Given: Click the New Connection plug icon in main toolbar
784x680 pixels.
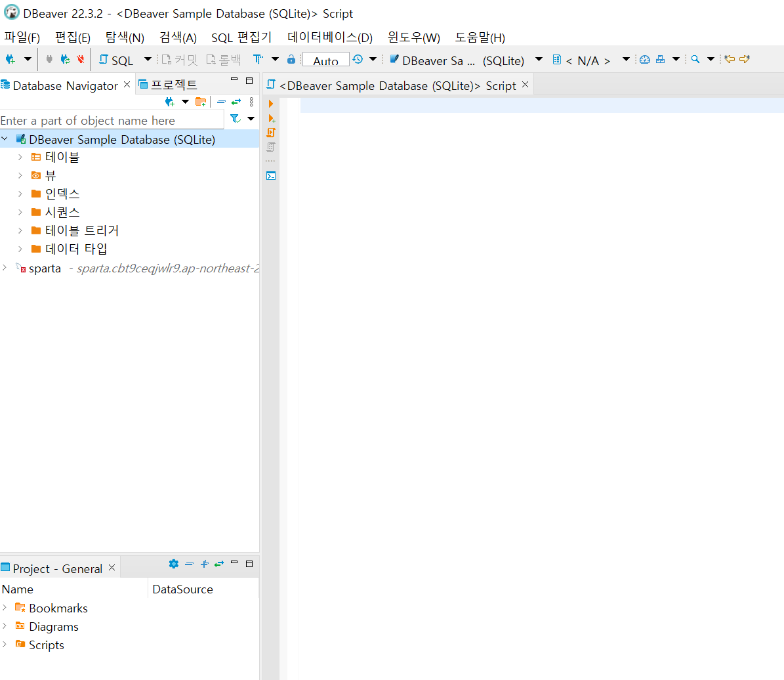Looking at the screenshot, I should click(10, 60).
